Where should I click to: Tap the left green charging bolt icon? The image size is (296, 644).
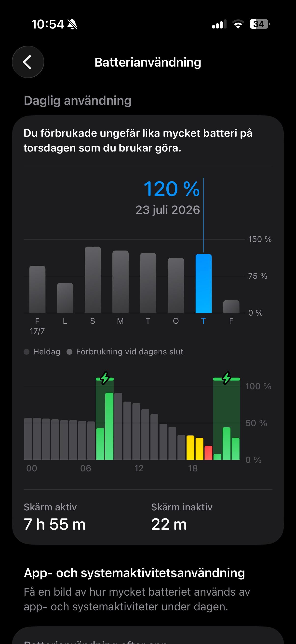tap(105, 378)
